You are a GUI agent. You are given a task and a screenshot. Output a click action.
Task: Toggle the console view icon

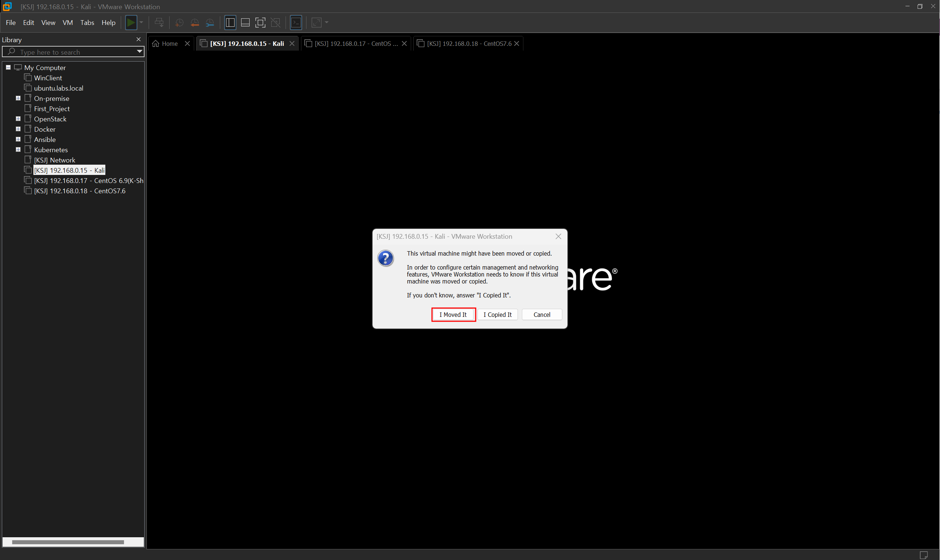coord(296,23)
